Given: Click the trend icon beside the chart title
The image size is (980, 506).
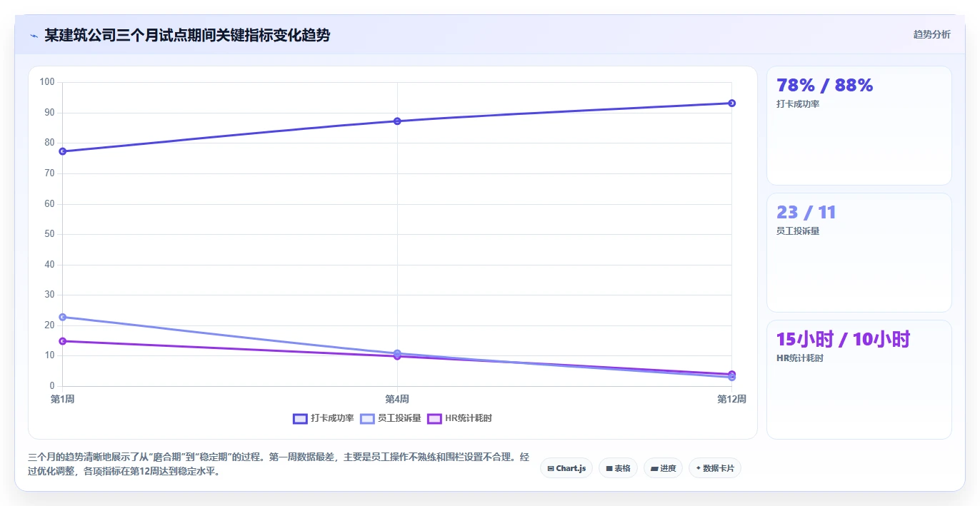Looking at the screenshot, I should tap(34, 35).
